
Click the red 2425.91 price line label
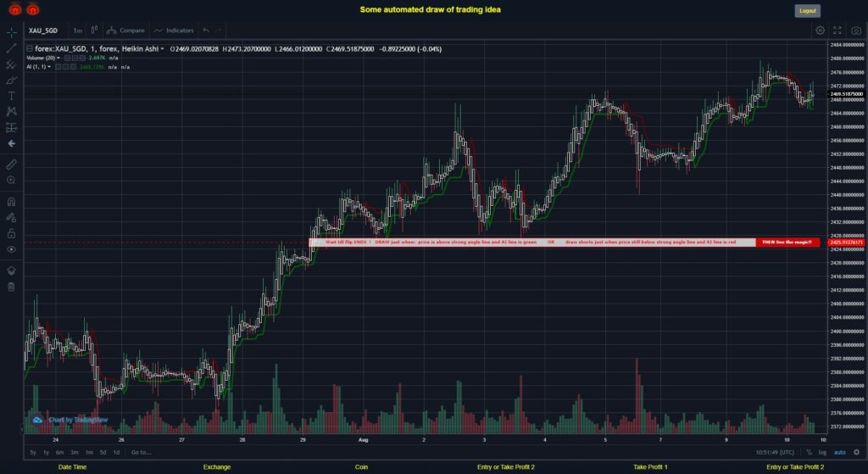click(847, 243)
